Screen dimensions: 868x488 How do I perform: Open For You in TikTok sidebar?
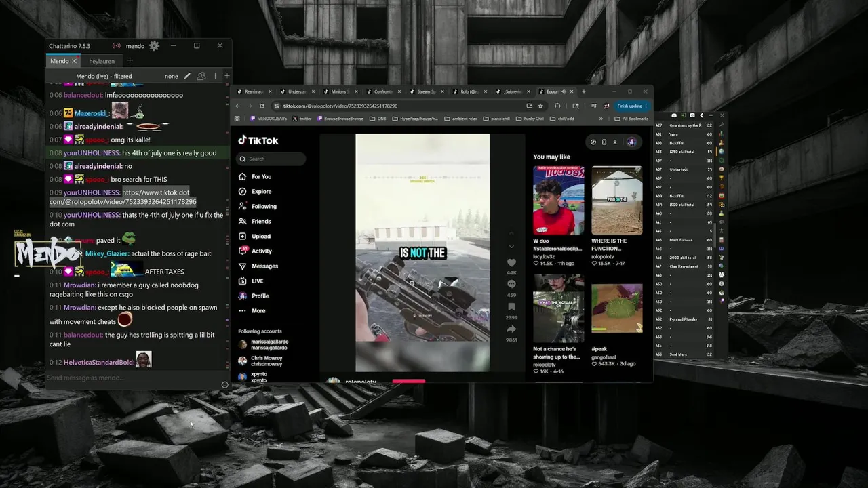256,176
